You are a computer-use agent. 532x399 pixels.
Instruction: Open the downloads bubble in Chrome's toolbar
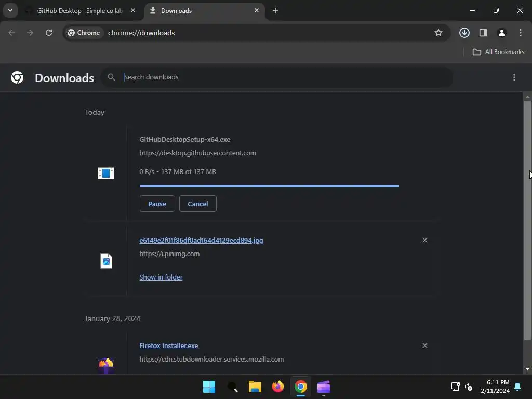click(464, 33)
